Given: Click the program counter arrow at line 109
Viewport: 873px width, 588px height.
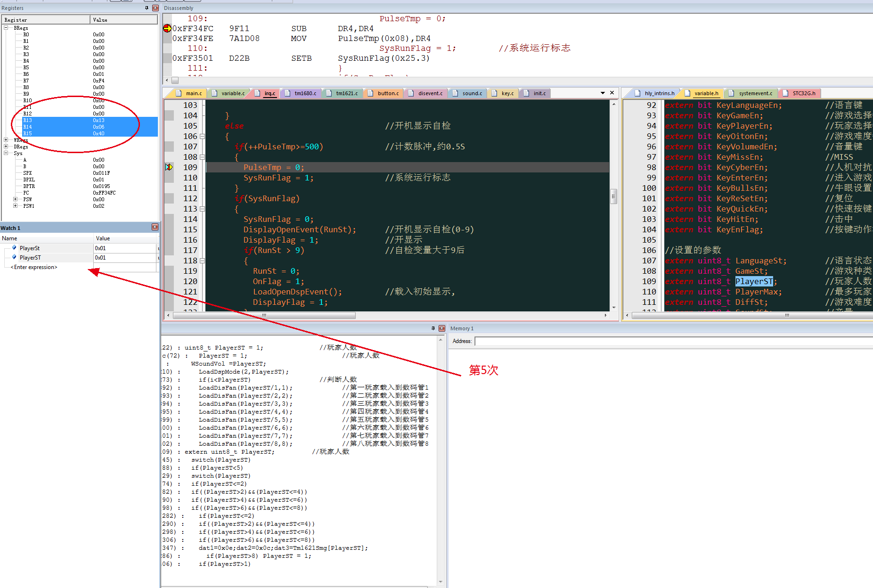Looking at the screenshot, I should point(169,167).
